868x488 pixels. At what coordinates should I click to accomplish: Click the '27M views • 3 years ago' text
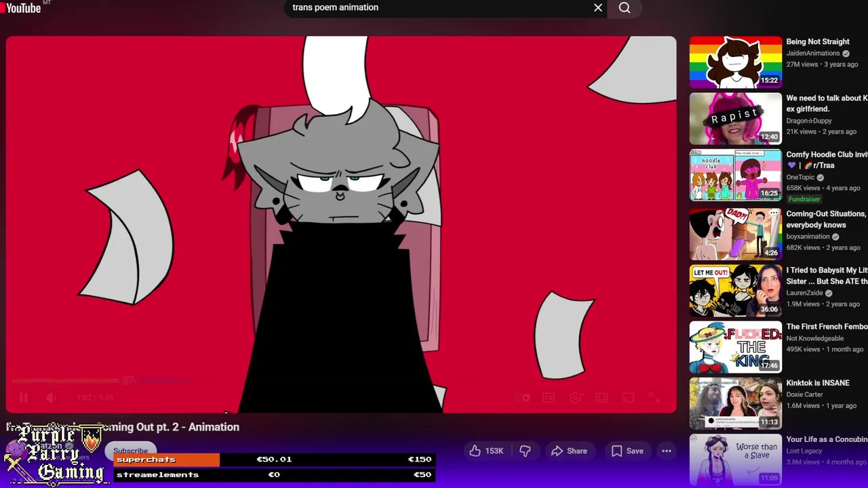tap(822, 64)
